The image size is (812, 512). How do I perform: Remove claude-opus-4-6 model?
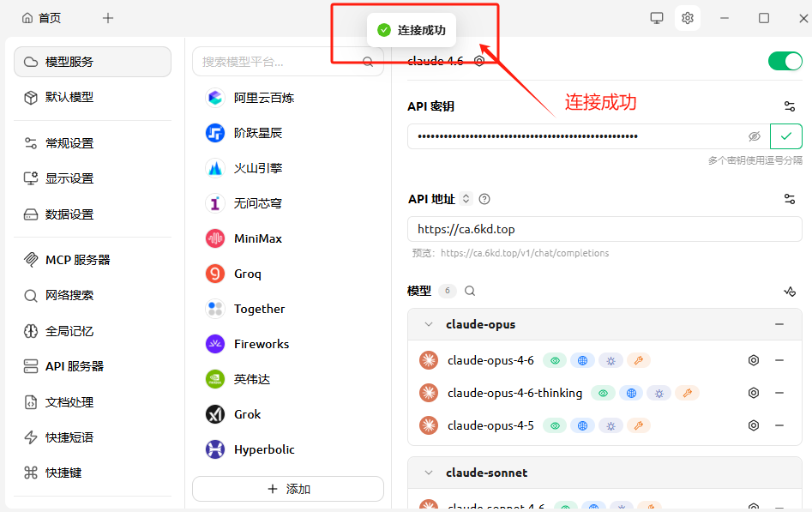779,360
